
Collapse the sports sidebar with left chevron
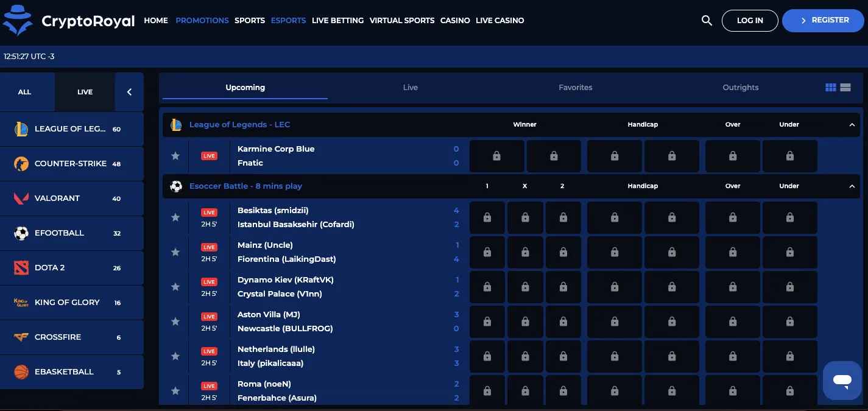129,92
